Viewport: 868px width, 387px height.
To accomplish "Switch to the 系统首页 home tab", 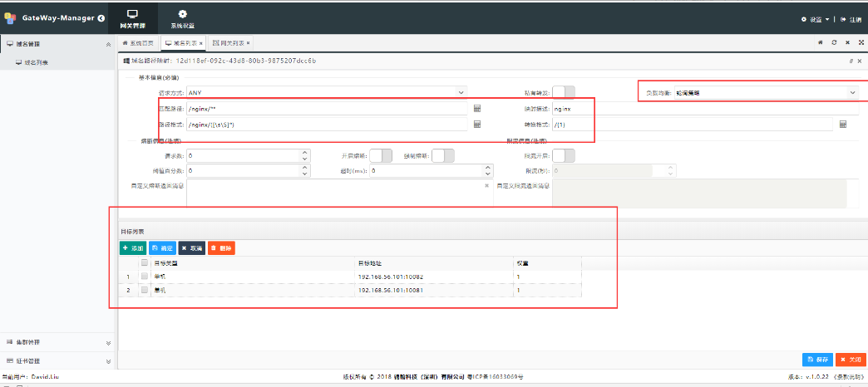I will pos(138,42).
